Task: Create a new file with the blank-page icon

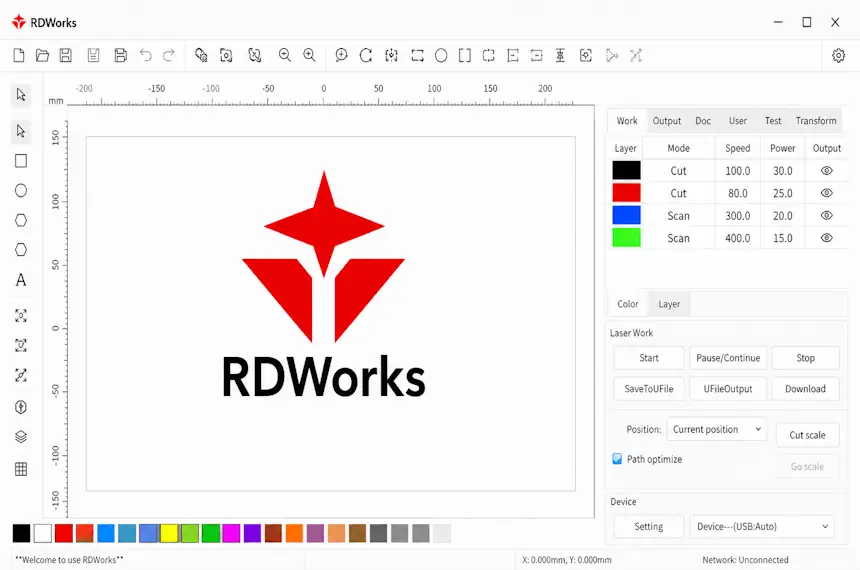Action: pyautogui.click(x=19, y=55)
